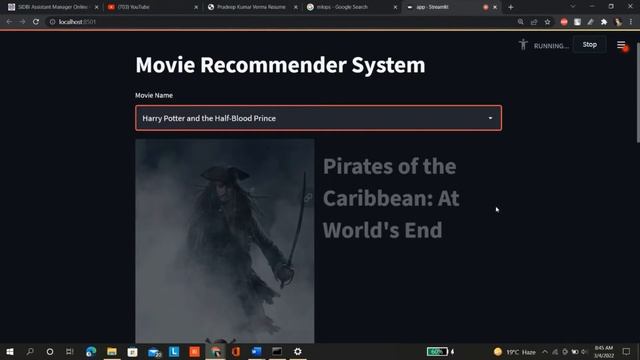
Task: Click the Stop button
Action: tap(589, 44)
